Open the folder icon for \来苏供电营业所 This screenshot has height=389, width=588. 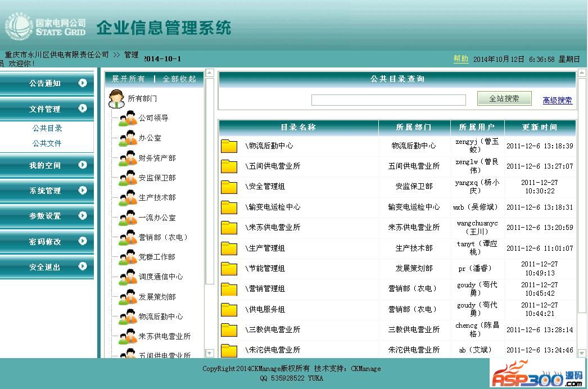pyautogui.click(x=229, y=227)
